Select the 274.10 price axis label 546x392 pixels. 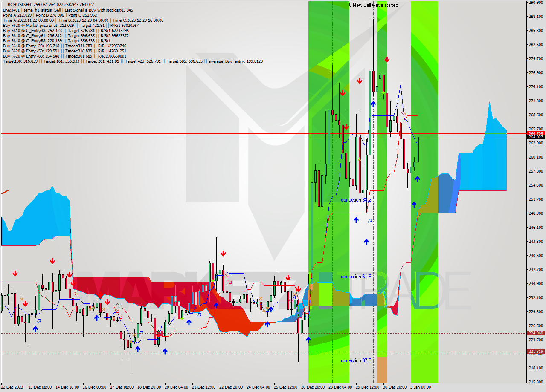[536, 87]
